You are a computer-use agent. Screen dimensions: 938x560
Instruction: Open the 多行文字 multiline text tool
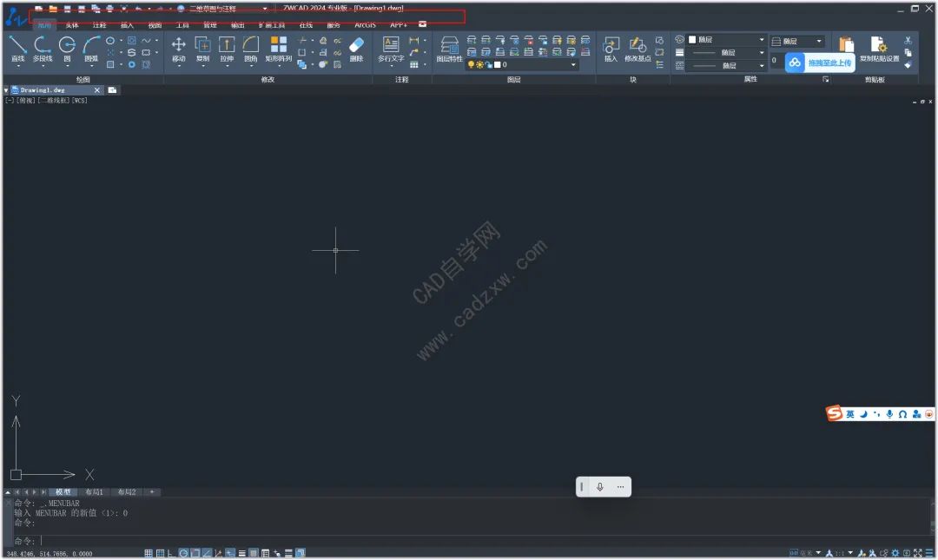(x=391, y=49)
